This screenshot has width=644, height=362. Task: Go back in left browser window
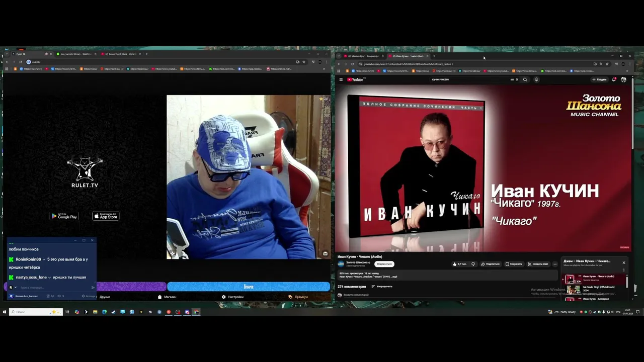7,62
